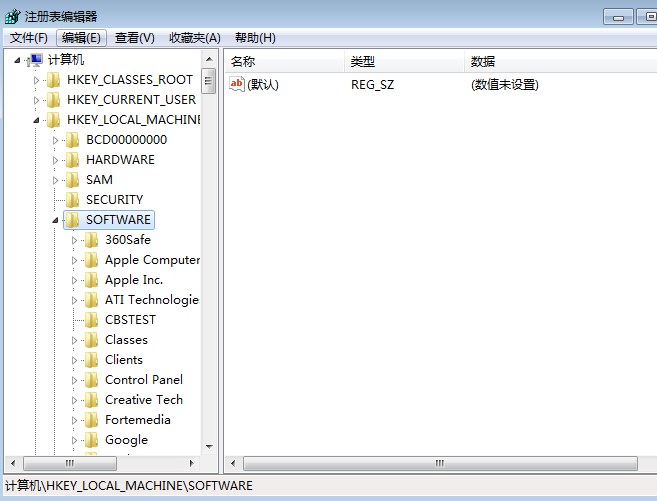Click the tree pane vertical scrollbar thumb
Screen dimensions: 657x501
pyautogui.click(x=209, y=81)
